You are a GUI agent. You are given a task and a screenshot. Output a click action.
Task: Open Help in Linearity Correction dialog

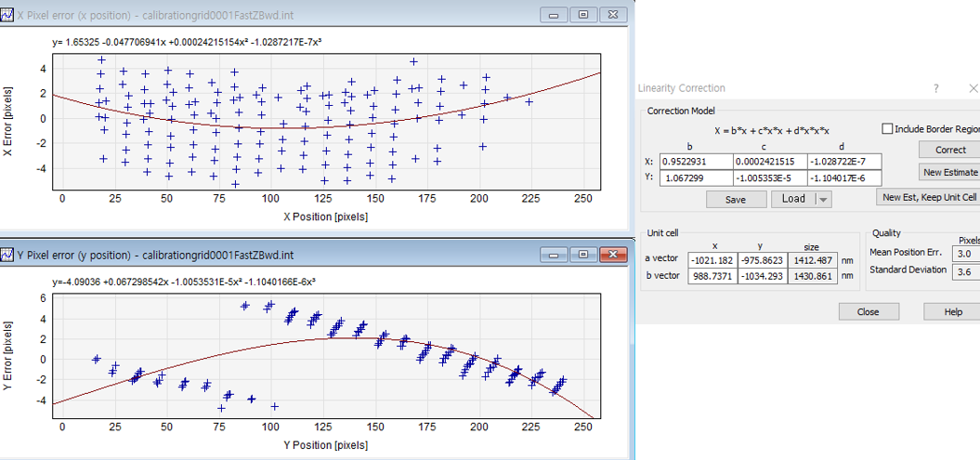pyautogui.click(x=952, y=312)
